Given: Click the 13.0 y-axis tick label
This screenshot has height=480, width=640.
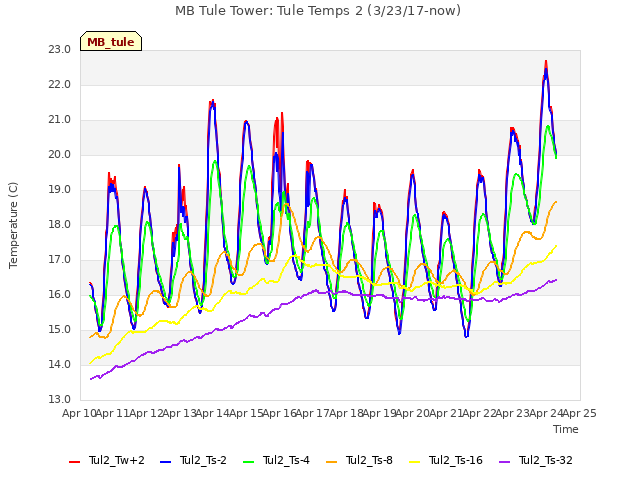Looking at the screenshot, I should point(60,400).
